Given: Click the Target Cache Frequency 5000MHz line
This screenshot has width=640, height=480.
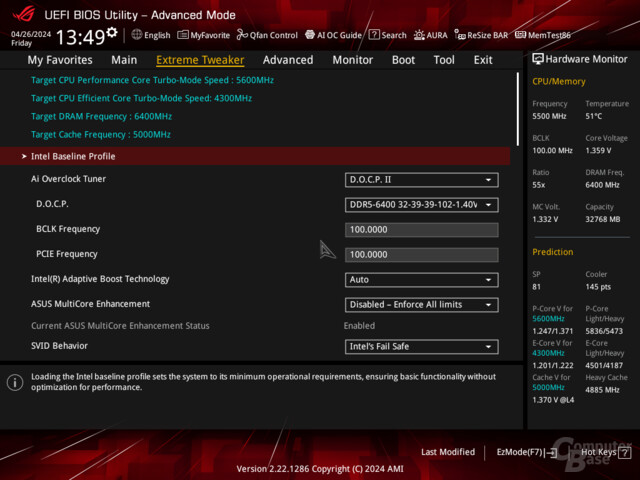Looking at the screenshot, I should point(101,135).
